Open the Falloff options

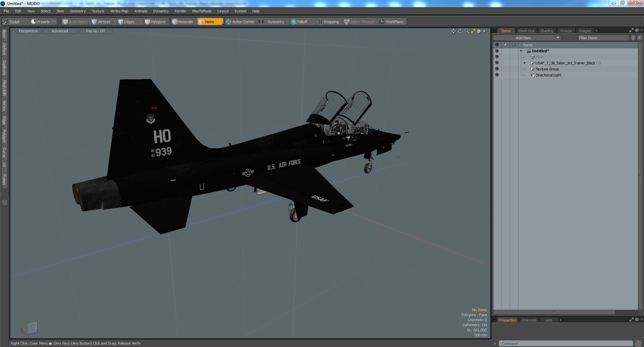pyautogui.click(x=302, y=22)
